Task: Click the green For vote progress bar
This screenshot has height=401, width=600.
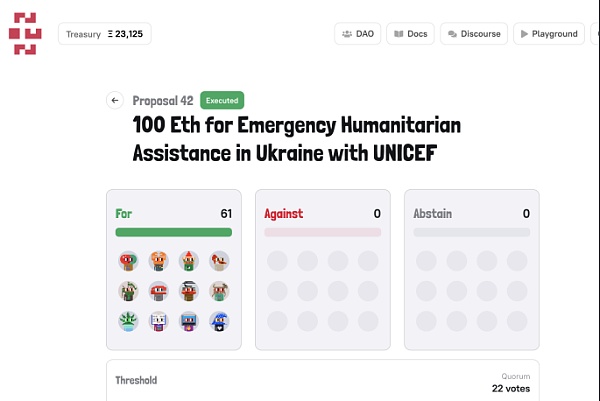Action: [x=174, y=233]
